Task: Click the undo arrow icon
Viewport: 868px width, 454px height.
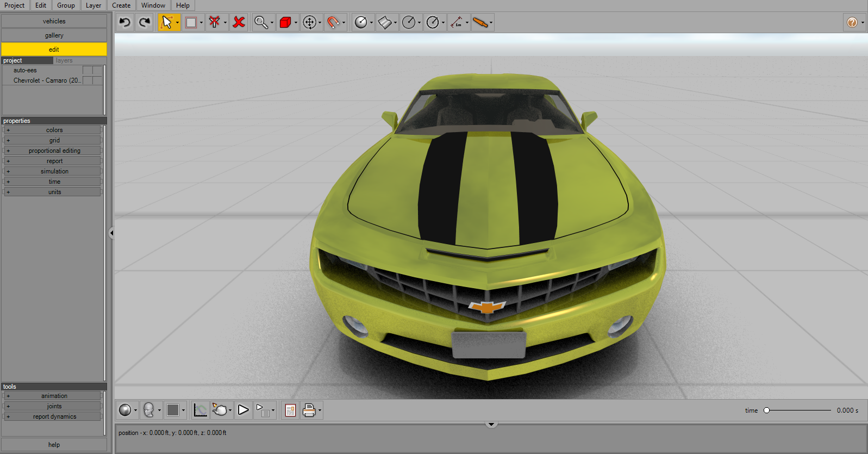Action: coord(125,22)
